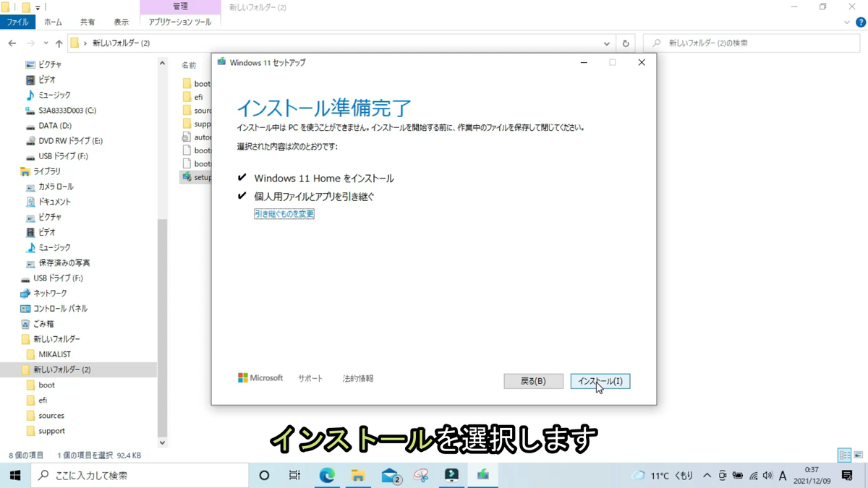Click the Microsoft logo in setup dialog

(x=260, y=378)
